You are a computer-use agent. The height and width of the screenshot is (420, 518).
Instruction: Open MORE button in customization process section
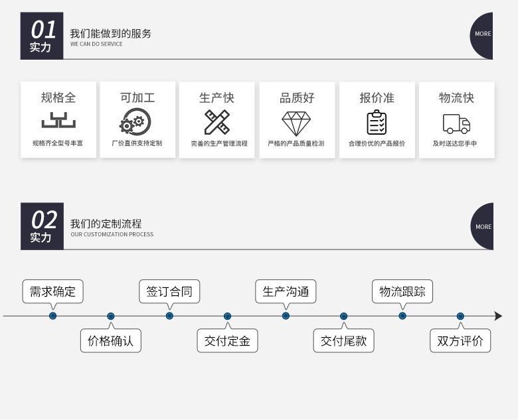482,226
